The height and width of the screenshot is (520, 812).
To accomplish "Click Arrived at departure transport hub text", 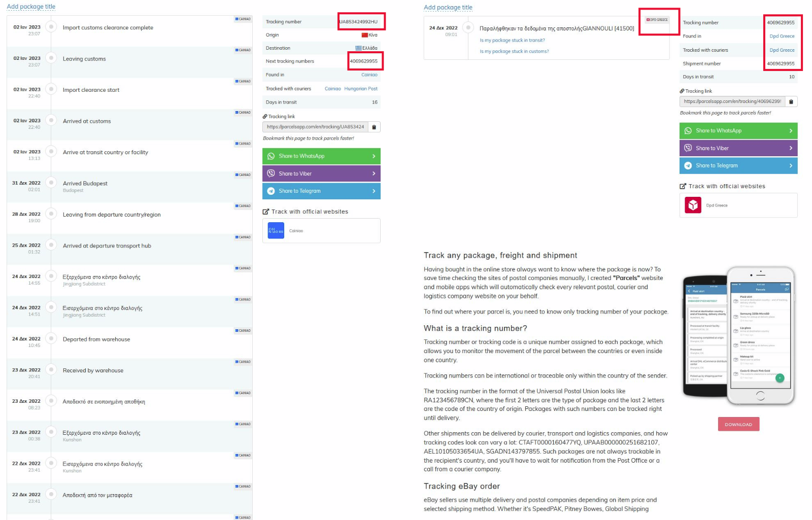I will pyautogui.click(x=107, y=246).
